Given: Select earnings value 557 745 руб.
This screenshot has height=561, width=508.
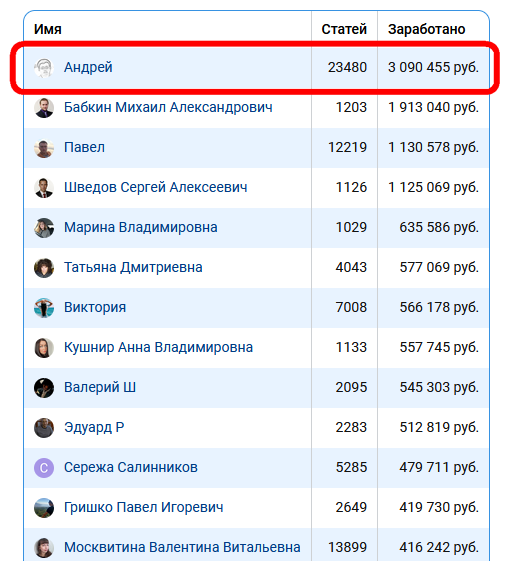Looking at the screenshot, I should tap(439, 347).
